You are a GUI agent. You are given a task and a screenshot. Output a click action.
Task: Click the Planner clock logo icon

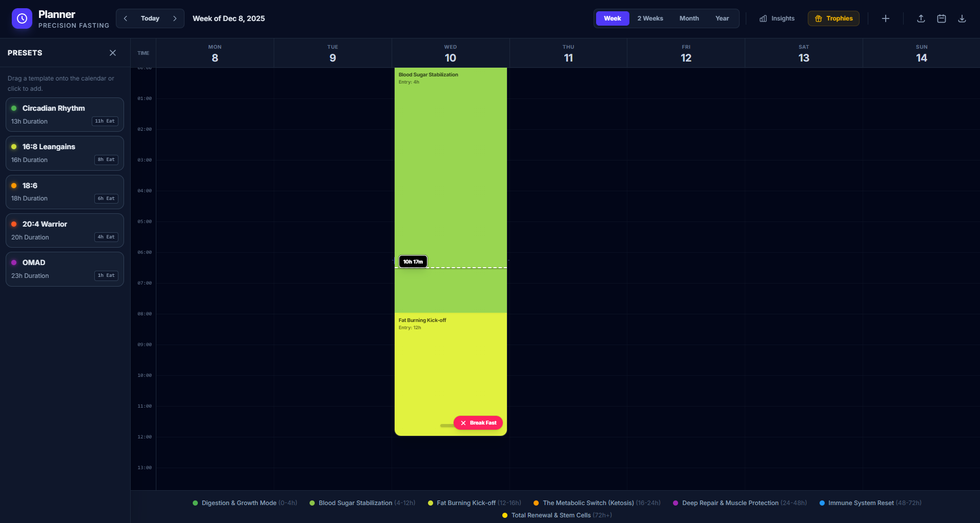(x=22, y=18)
